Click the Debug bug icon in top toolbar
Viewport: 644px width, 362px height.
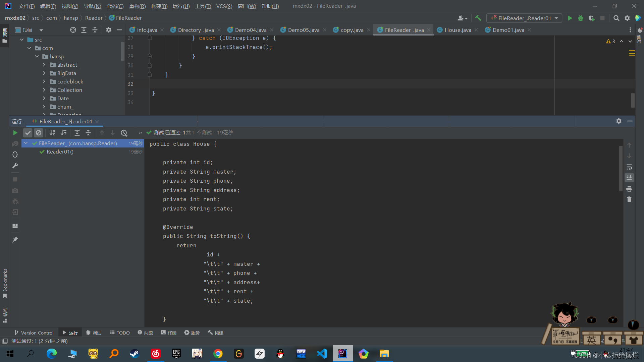pyautogui.click(x=581, y=18)
